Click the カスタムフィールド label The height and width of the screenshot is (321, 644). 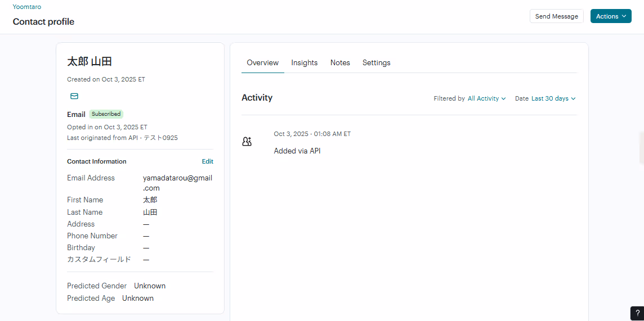click(x=99, y=260)
